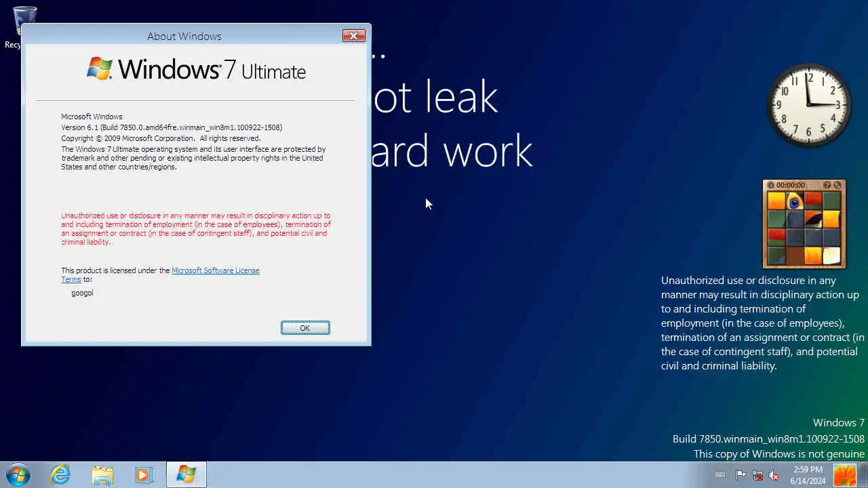Click the Show desktop strip at the taskbar end
The width and height of the screenshot is (868, 488).
(x=863, y=475)
